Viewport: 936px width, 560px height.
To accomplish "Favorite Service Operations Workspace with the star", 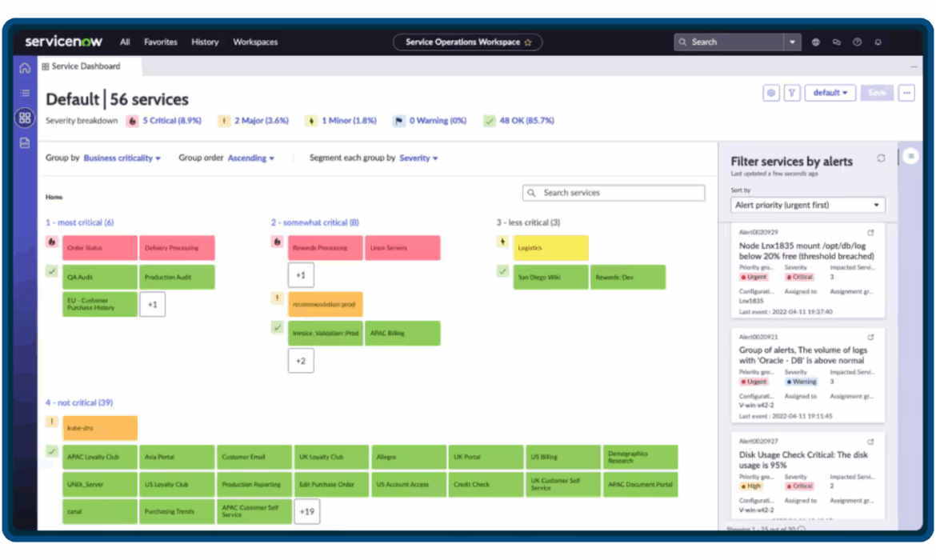I will click(528, 42).
